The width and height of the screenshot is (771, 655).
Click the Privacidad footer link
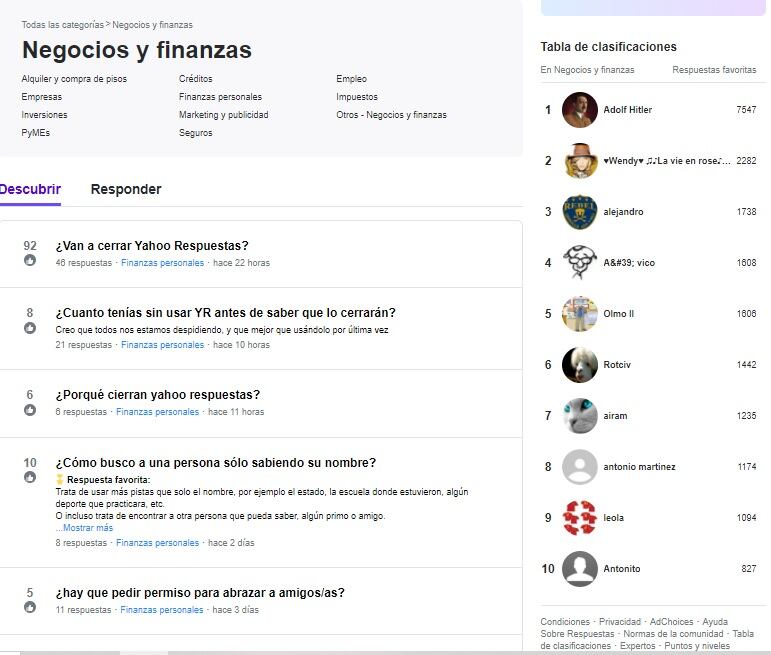point(620,622)
